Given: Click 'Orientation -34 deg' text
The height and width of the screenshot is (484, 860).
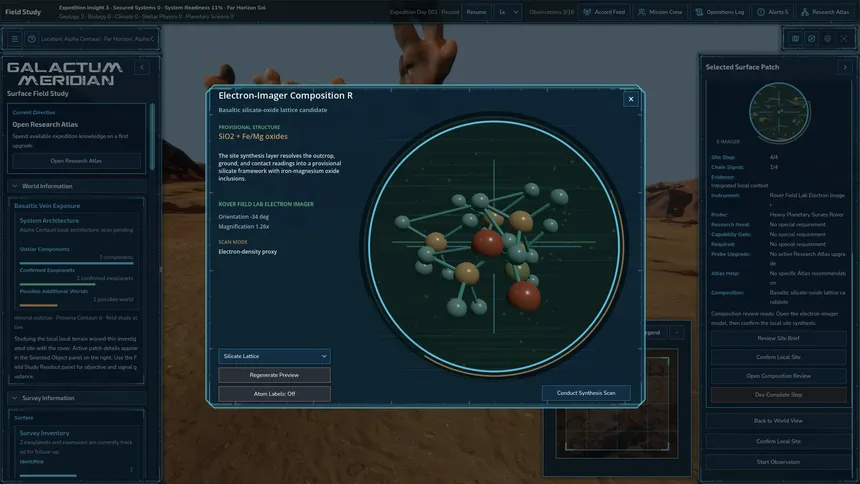Looking at the screenshot, I should [x=244, y=217].
